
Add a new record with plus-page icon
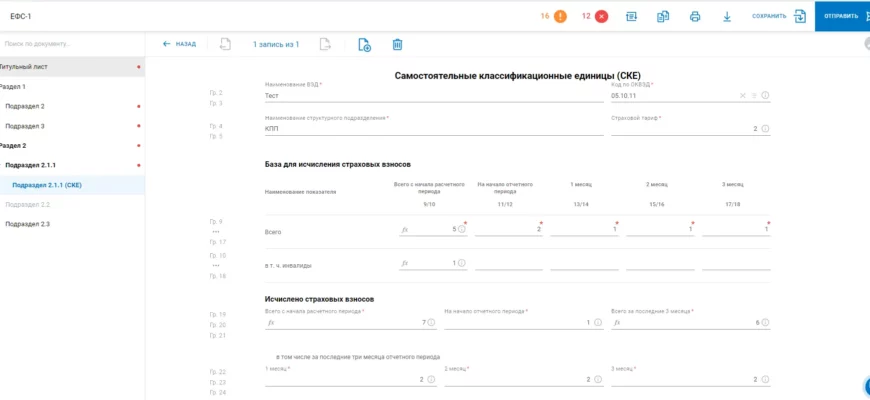click(365, 45)
